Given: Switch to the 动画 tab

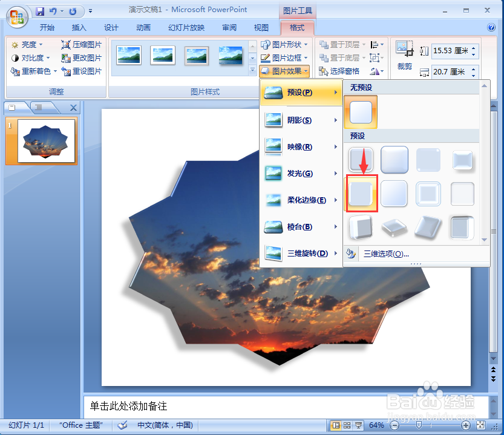Looking at the screenshot, I should pos(143,28).
